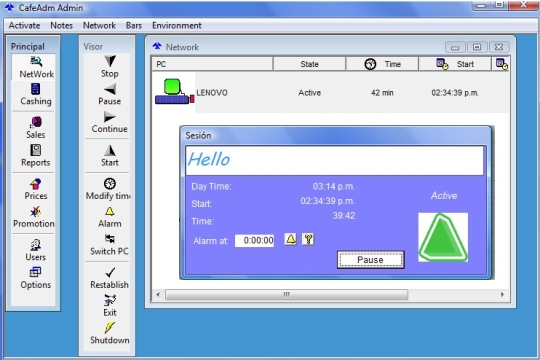Click the Pause icon in Visor panel

click(x=110, y=89)
